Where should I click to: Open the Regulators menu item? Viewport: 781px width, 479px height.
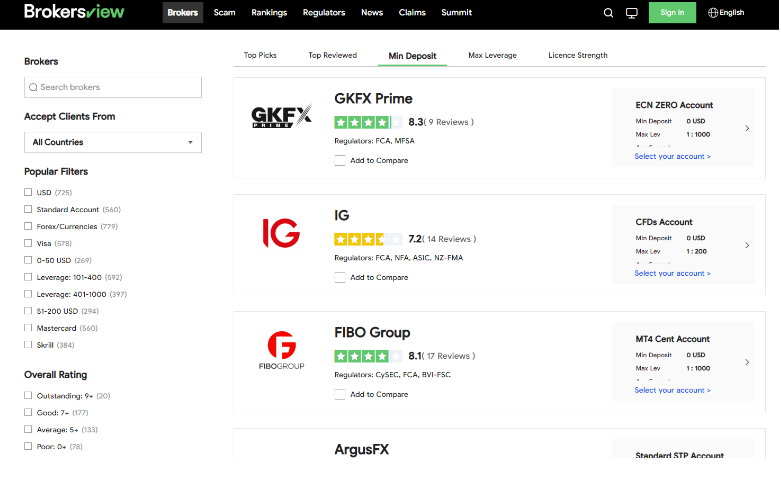point(324,12)
